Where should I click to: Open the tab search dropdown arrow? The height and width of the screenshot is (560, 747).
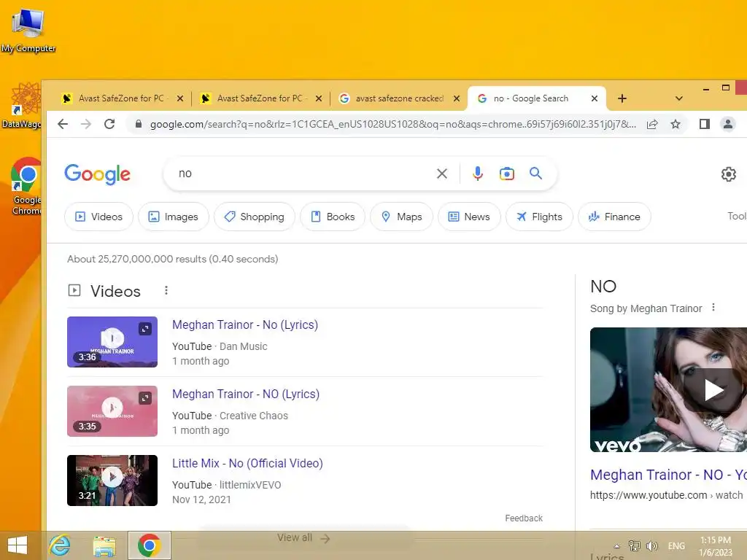point(679,98)
